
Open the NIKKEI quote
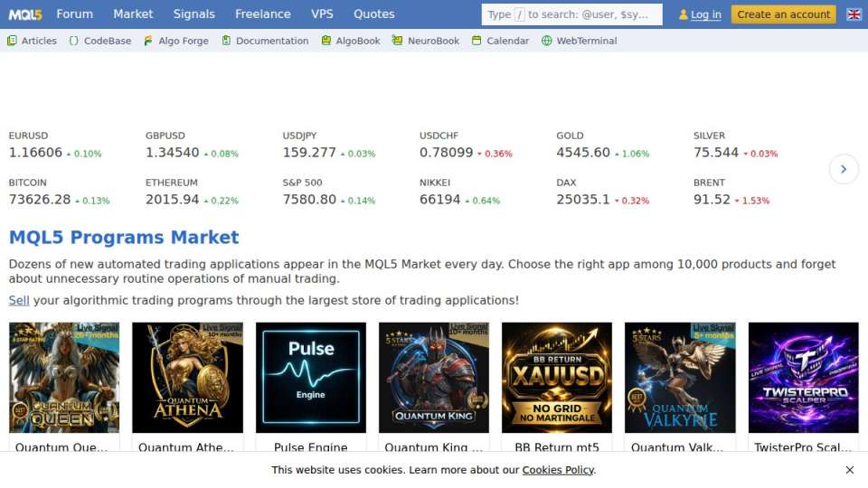459,192
